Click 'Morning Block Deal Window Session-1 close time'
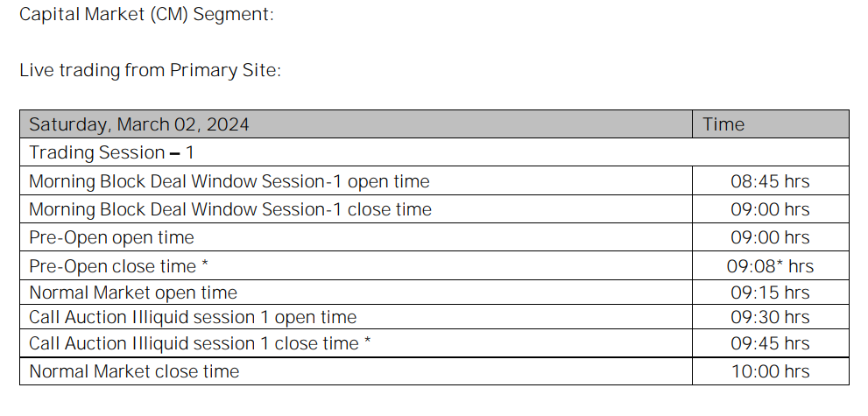868x416 pixels. coord(230,209)
